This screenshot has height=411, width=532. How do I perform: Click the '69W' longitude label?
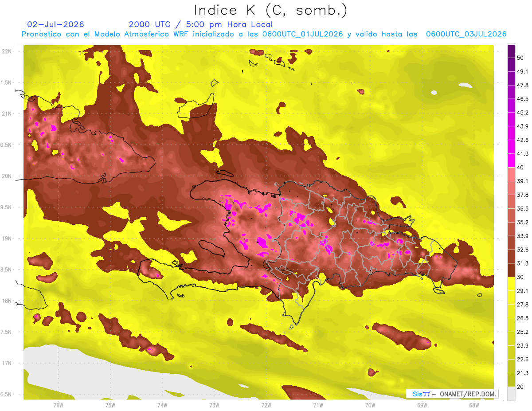coord(422,405)
